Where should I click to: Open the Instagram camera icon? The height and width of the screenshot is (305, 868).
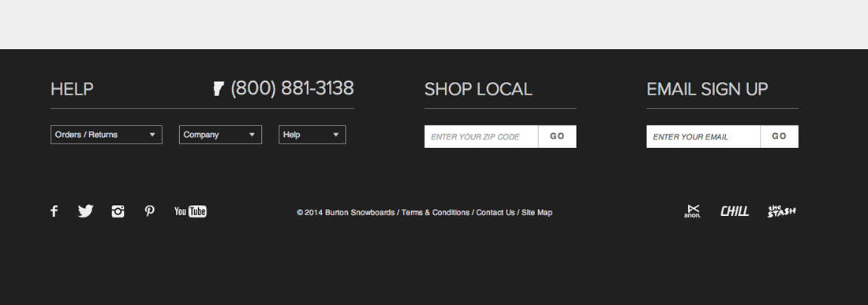(118, 211)
